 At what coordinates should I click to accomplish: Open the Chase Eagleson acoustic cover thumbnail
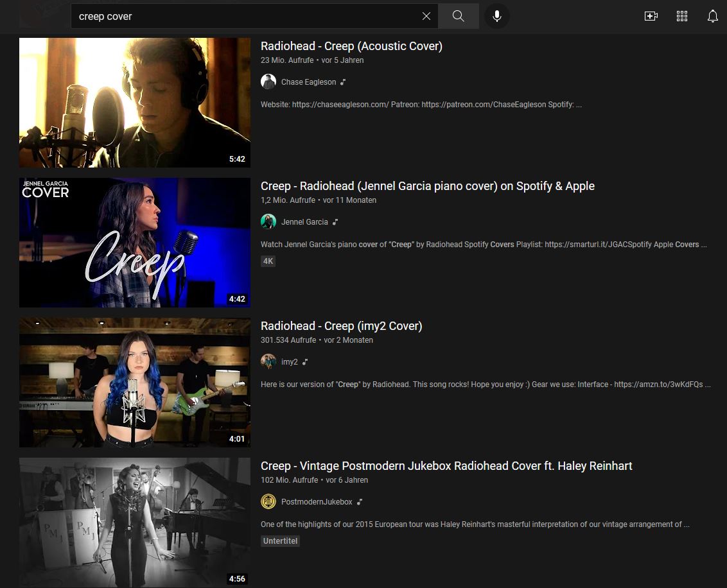[135, 103]
